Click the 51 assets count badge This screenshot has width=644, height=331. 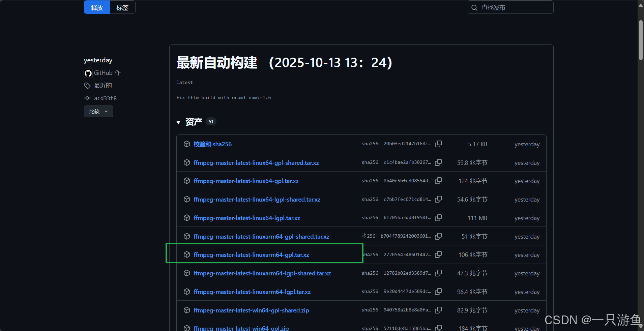click(211, 122)
